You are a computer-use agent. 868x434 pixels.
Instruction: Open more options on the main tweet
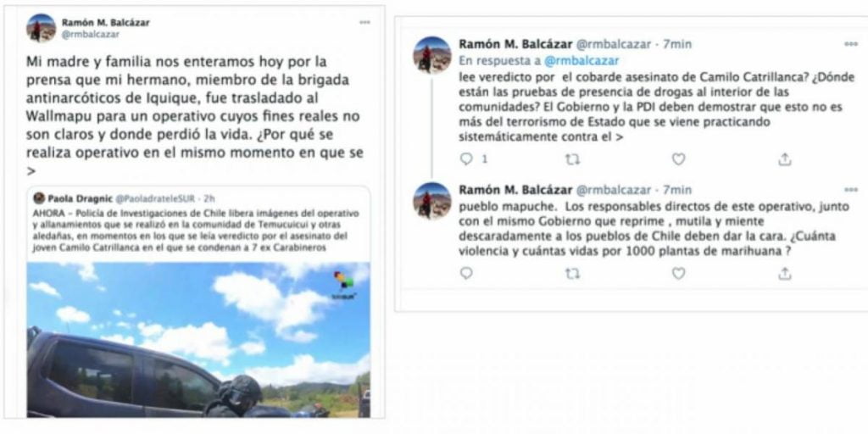coord(364,23)
